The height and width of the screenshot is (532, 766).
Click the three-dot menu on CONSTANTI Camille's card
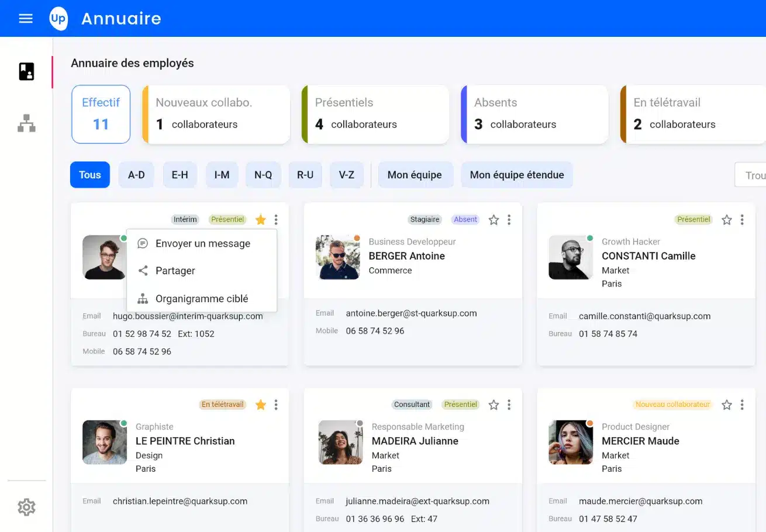742,219
